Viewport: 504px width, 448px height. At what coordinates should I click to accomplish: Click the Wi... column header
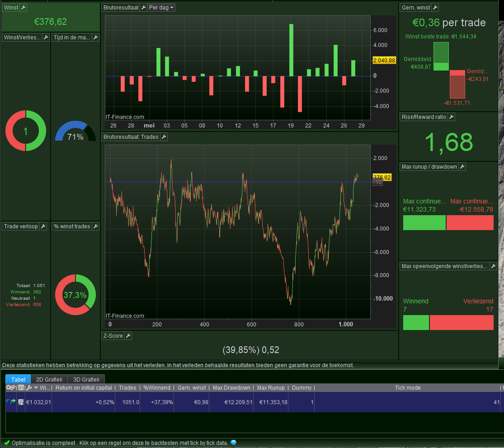click(45, 387)
